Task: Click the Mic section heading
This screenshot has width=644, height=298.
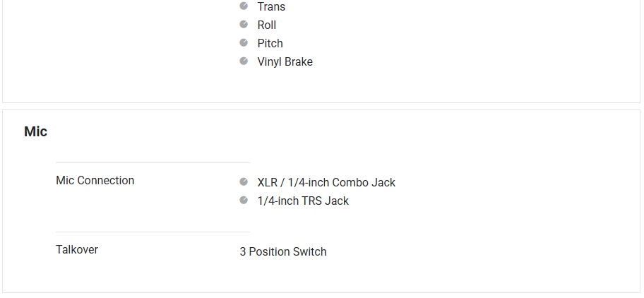Action: pos(35,131)
